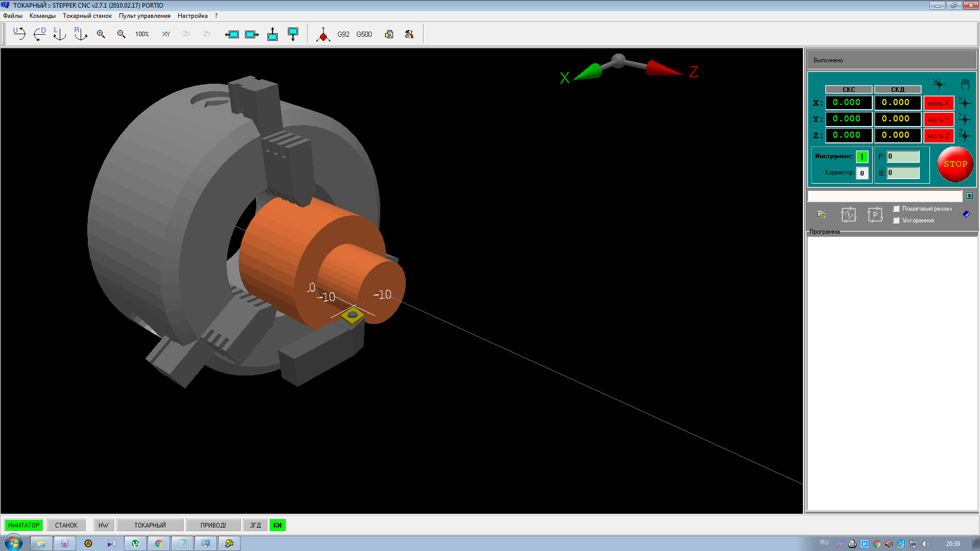Click the F feed rate input field
Screen dimensions: 980x551
pyautogui.click(x=903, y=157)
